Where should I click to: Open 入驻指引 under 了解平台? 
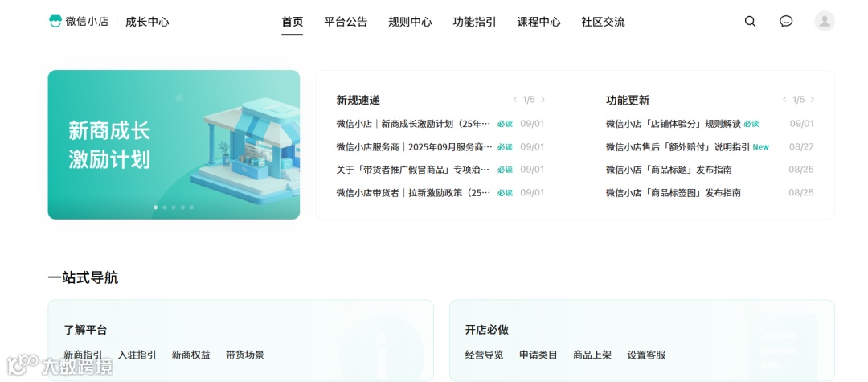tap(137, 355)
